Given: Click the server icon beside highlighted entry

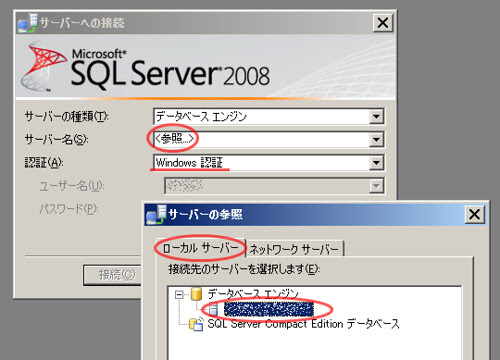Looking at the screenshot, I should tap(213, 310).
